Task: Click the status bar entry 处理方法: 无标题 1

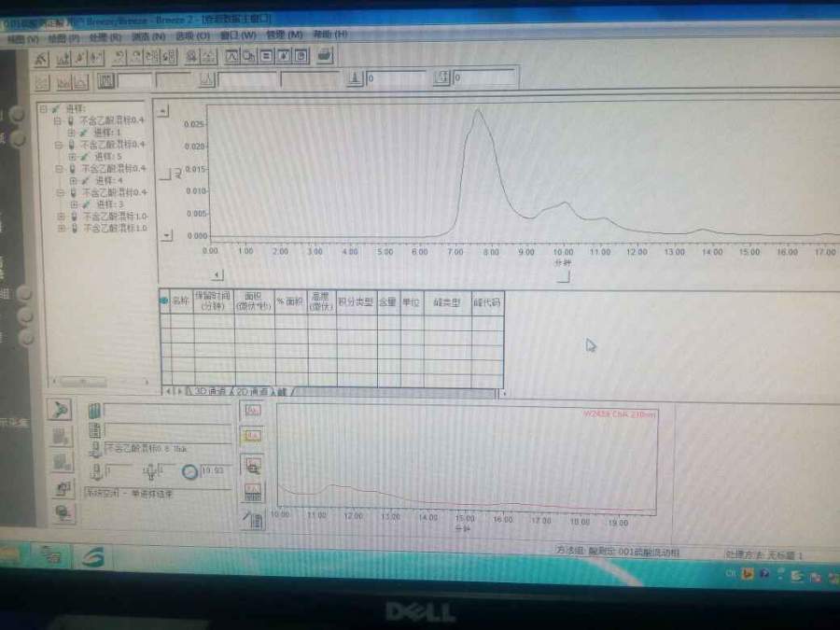Action: click(x=763, y=555)
